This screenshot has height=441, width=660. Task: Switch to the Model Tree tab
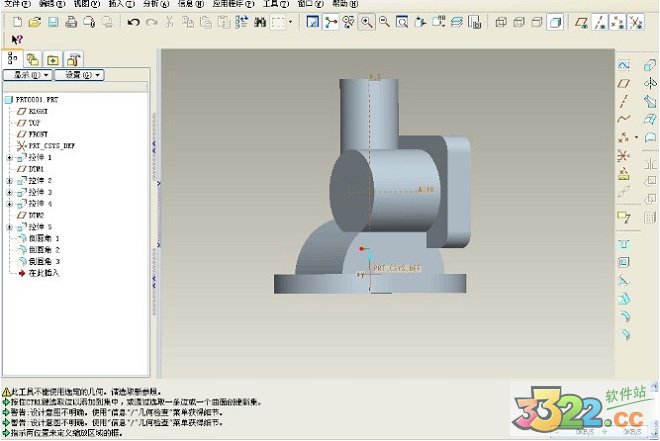12,58
